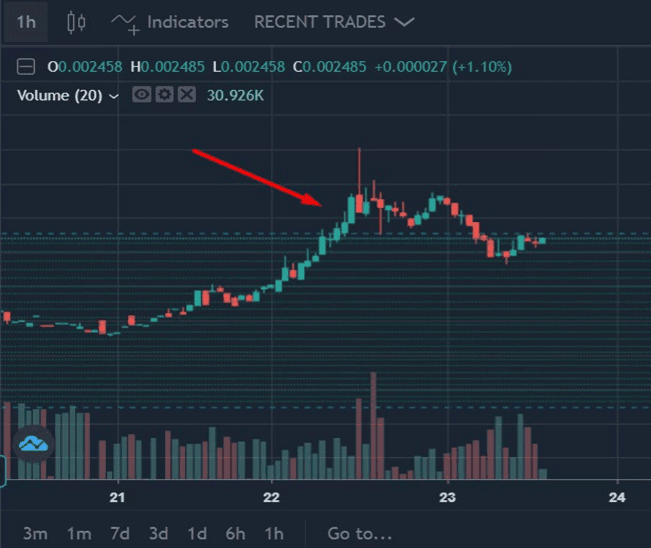651x548 pixels.
Task: Select the 1m time range
Action: pyautogui.click(x=79, y=533)
